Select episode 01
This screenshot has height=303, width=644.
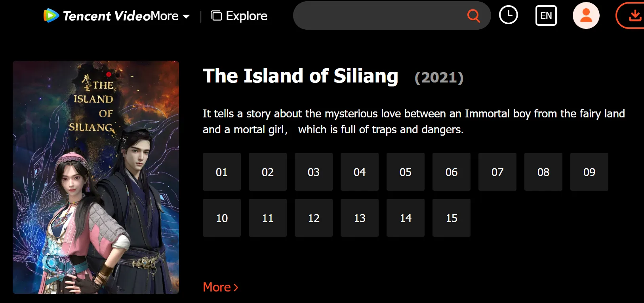point(222,172)
